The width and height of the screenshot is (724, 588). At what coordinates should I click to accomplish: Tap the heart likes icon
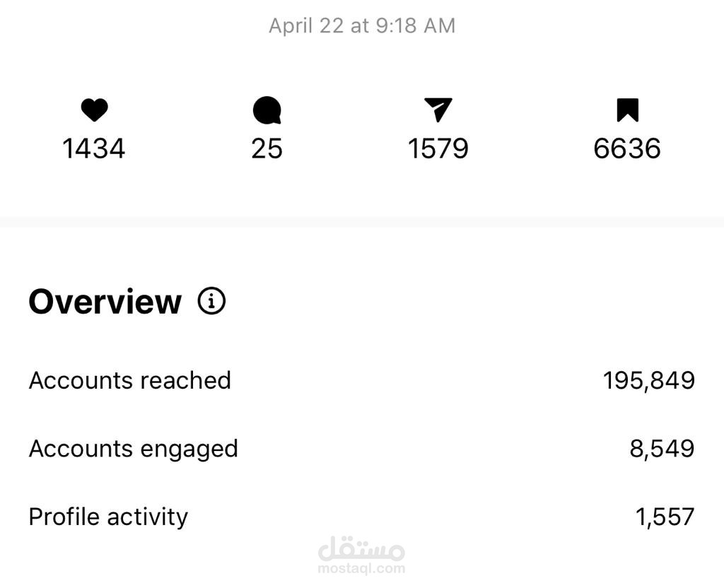pos(94,110)
